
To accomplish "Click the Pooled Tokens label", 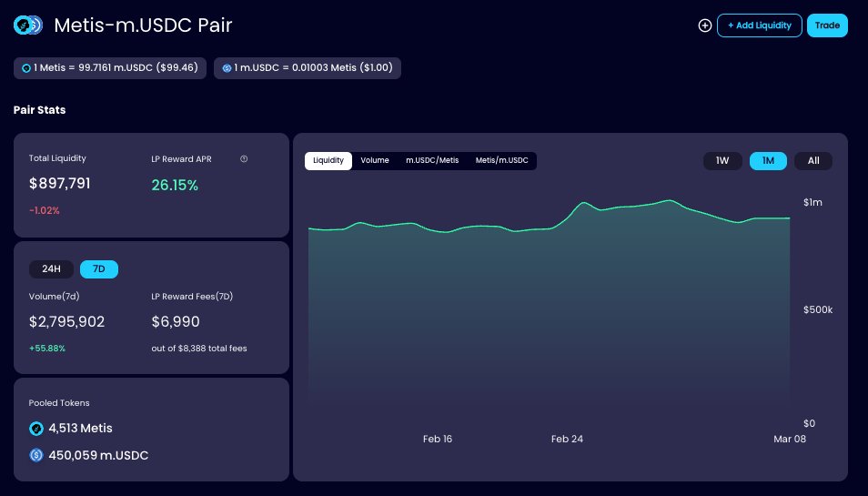I will 59,403.
